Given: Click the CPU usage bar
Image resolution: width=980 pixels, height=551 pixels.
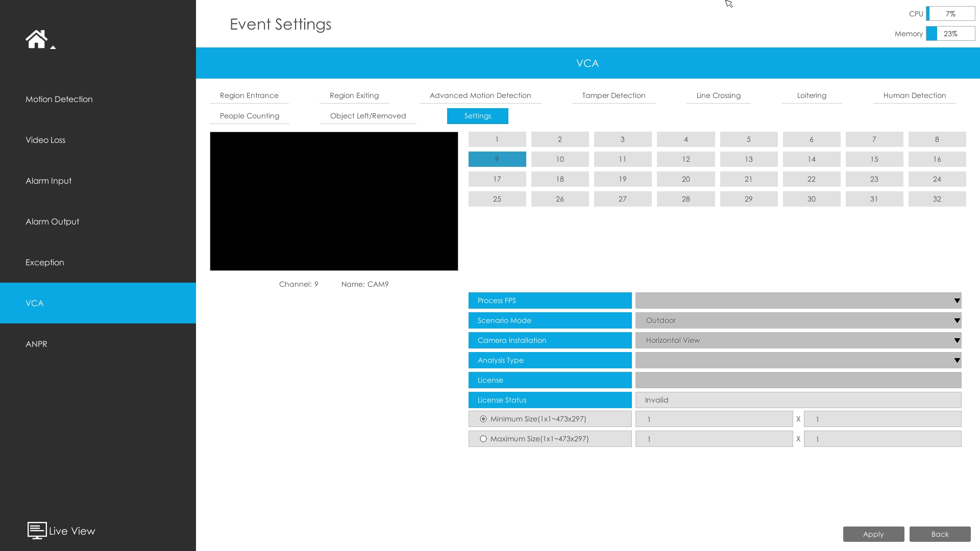Looking at the screenshot, I should point(950,14).
